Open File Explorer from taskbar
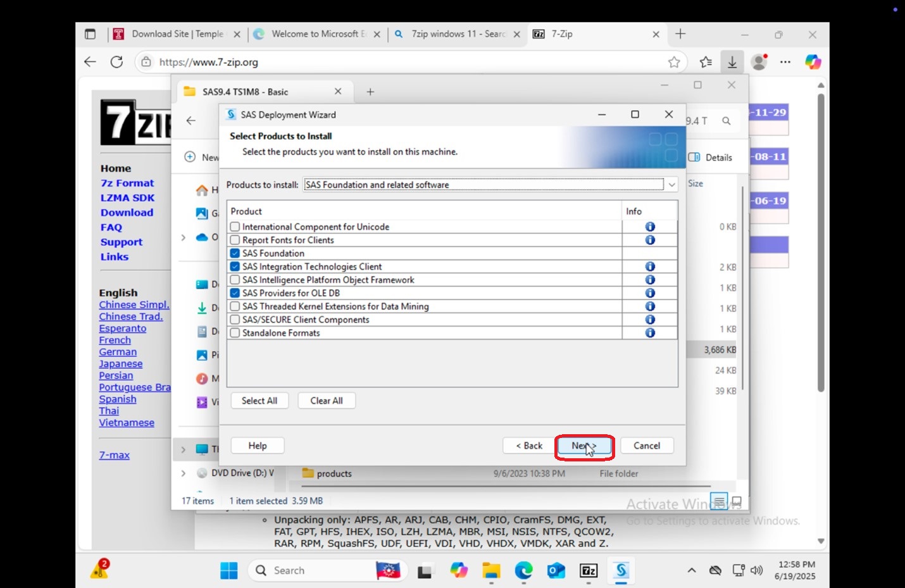 tap(491, 570)
